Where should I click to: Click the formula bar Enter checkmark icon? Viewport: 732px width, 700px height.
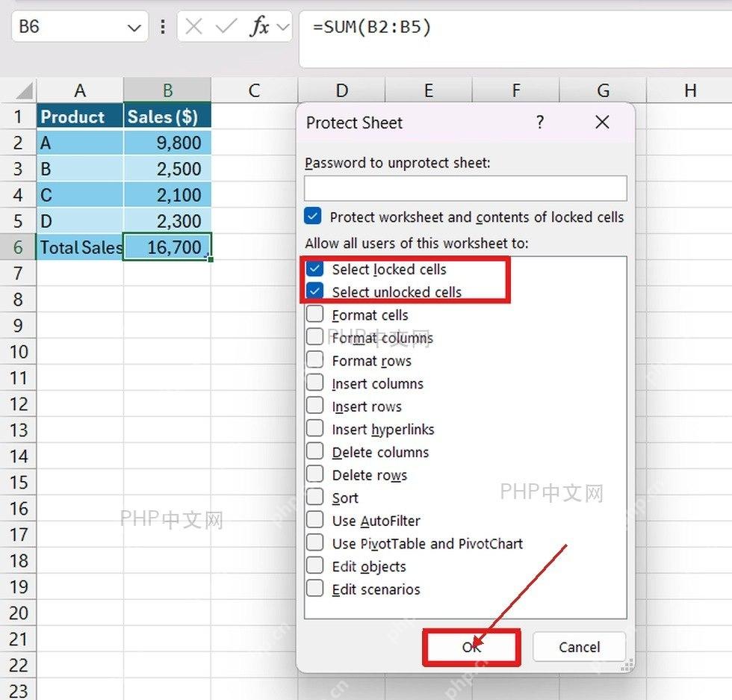[x=226, y=26]
